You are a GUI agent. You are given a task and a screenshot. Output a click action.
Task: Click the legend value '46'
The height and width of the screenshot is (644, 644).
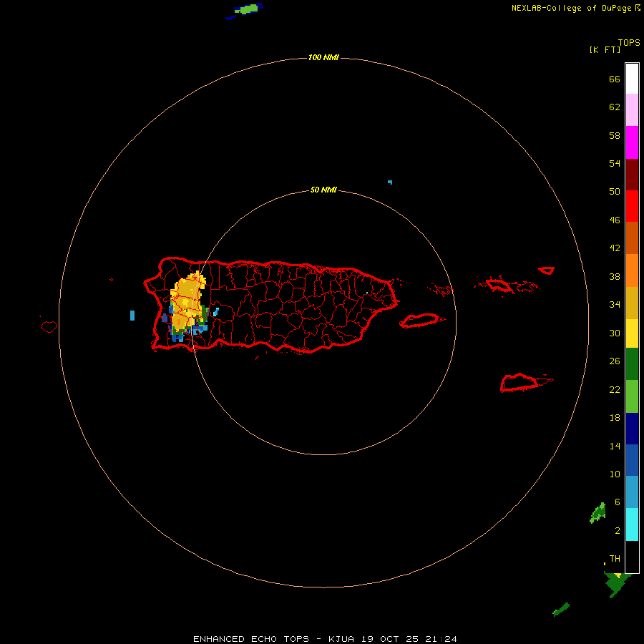615,220
